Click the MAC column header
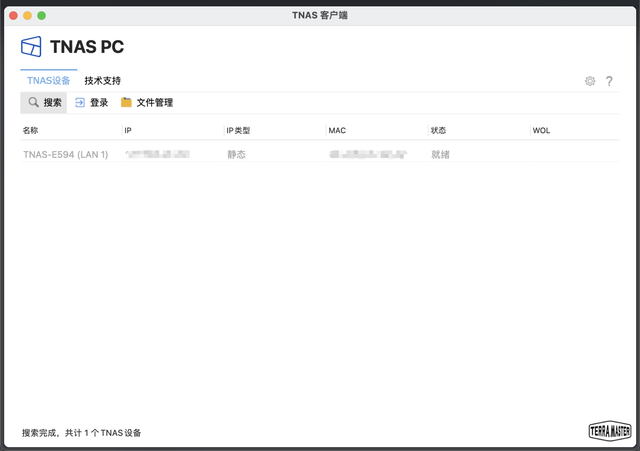 tap(337, 130)
